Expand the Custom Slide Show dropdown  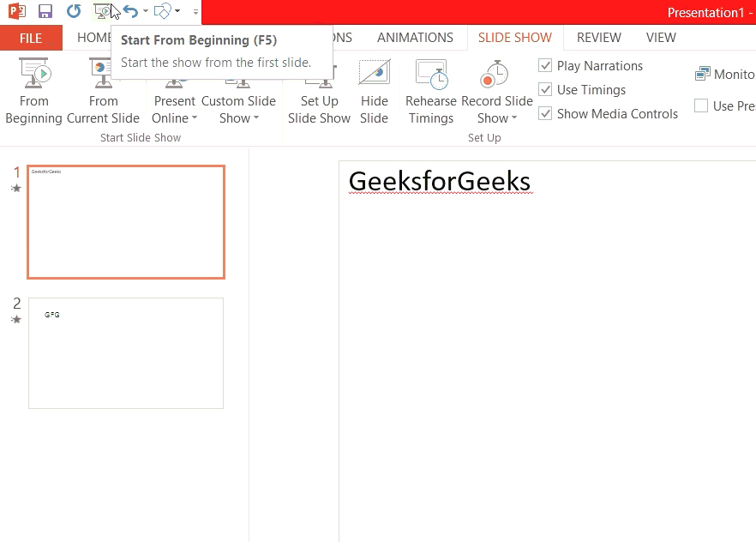click(256, 117)
